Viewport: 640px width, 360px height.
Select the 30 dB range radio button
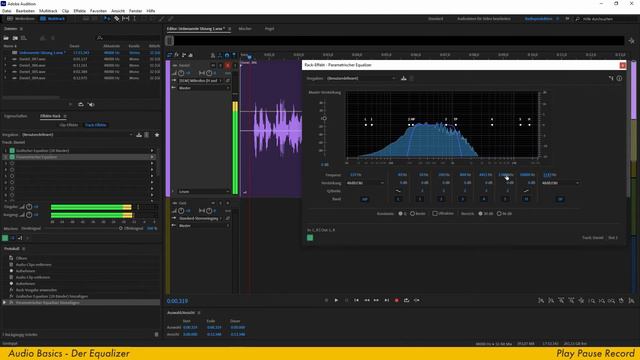pyautogui.click(x=480, y=213)
